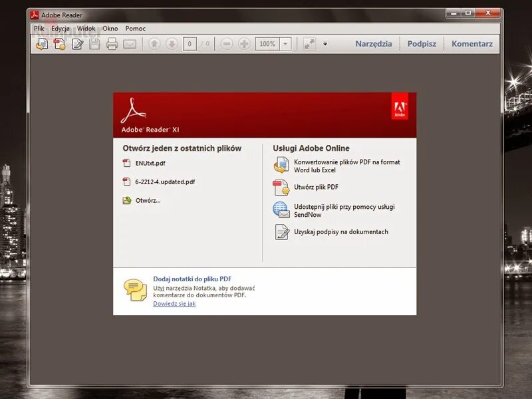Click the read mode expand icon
Image resolution: width=532 pixels, height=399 pixels.
(x=309, y=44)
